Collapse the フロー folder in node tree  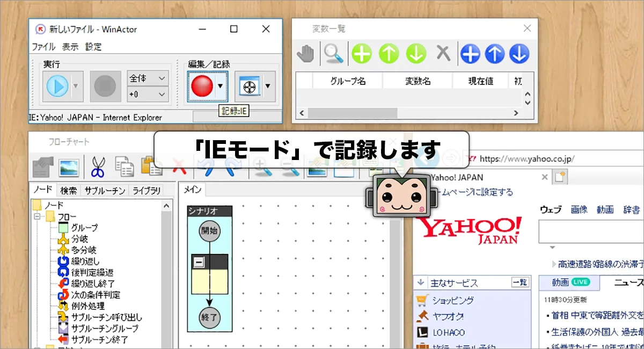click(x=37, y=216)
